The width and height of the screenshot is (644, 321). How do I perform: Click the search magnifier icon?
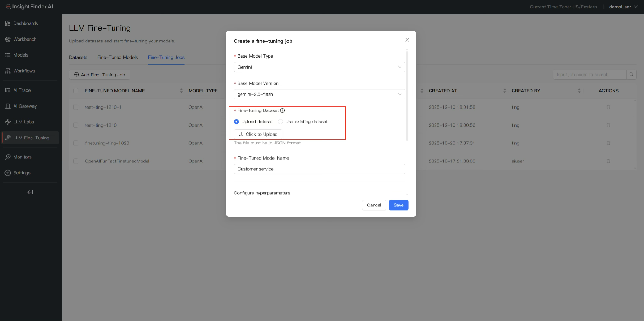(631, 75)
